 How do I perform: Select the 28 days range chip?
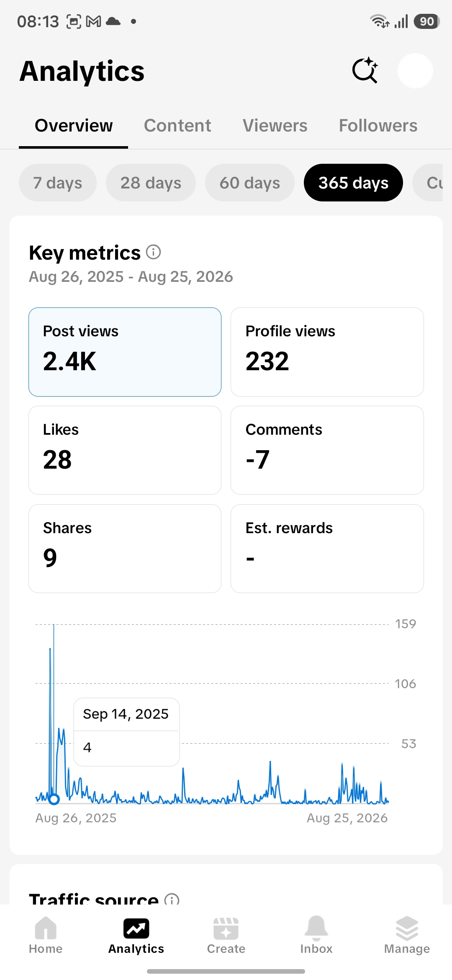[x=151, y=183]
